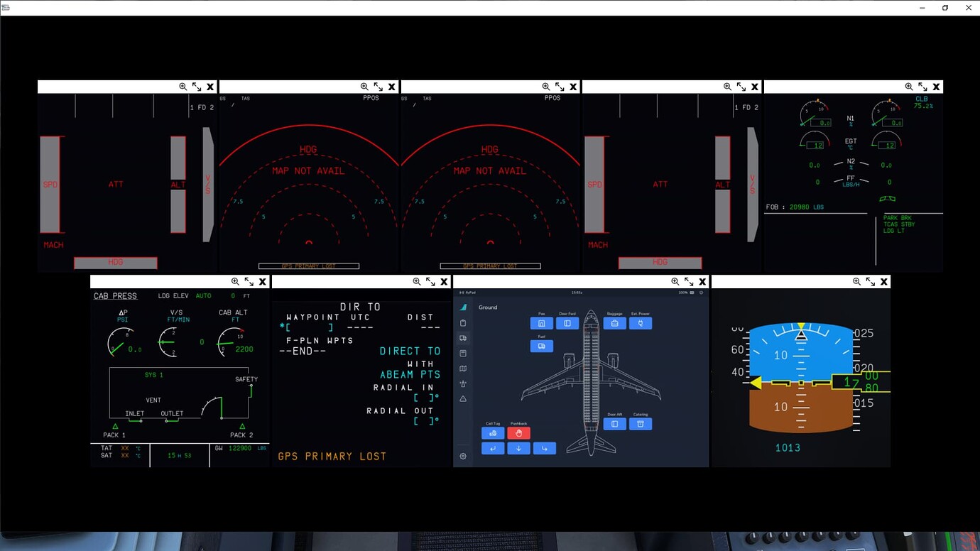The height and width of the screenshot is (551, 980).
Task: Select the airline logo dashboard tab on flyPad
Action: click(463, 307)
